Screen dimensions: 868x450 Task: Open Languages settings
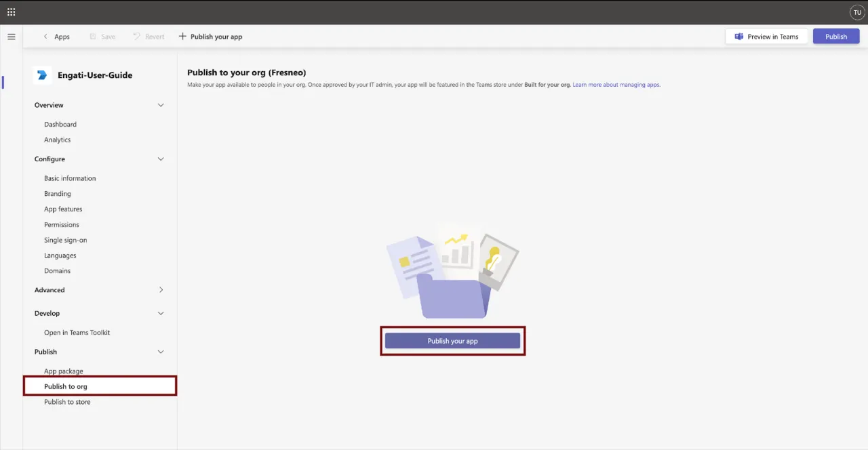pyautogui.click(x=60, y=255)
